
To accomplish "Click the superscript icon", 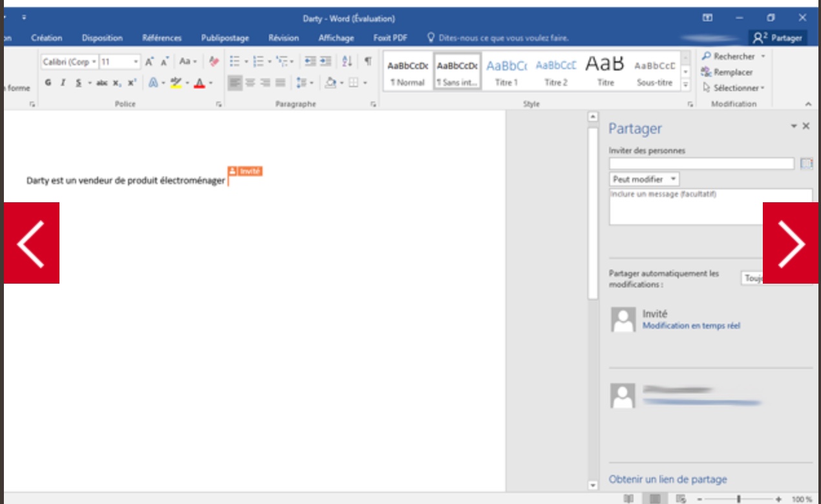I will tap(132, 83).
